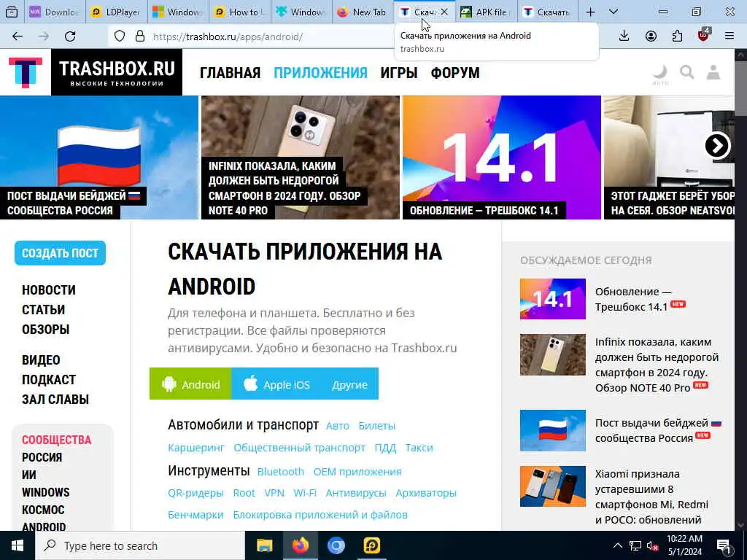Open the Xiaomi article thumbnail

[553, 486]
